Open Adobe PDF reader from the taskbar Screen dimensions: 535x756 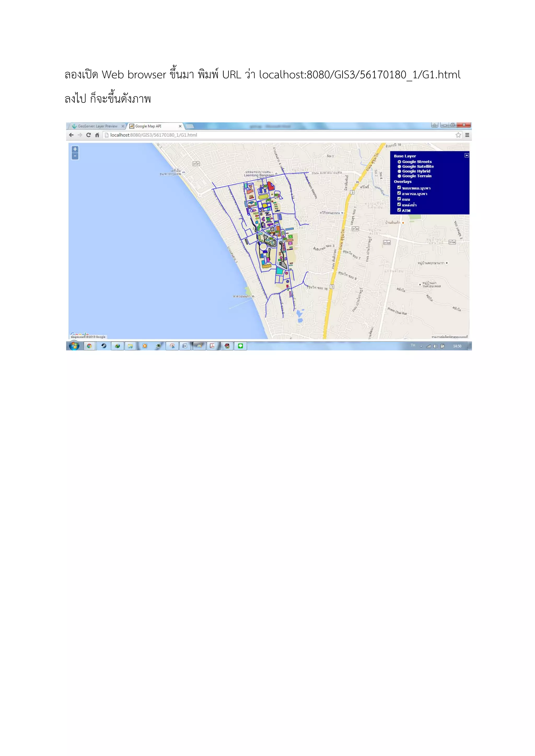(x=212, y=346)
